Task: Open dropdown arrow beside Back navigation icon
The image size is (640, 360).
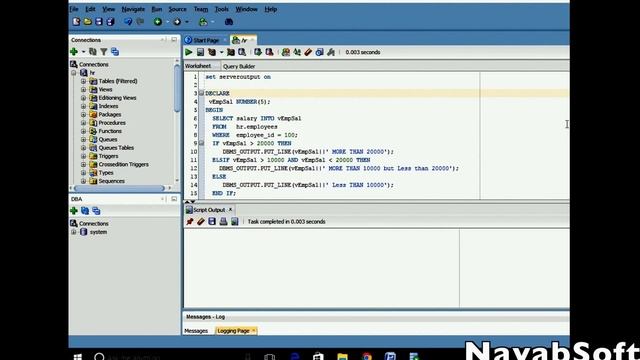Action: click(167, 22)
